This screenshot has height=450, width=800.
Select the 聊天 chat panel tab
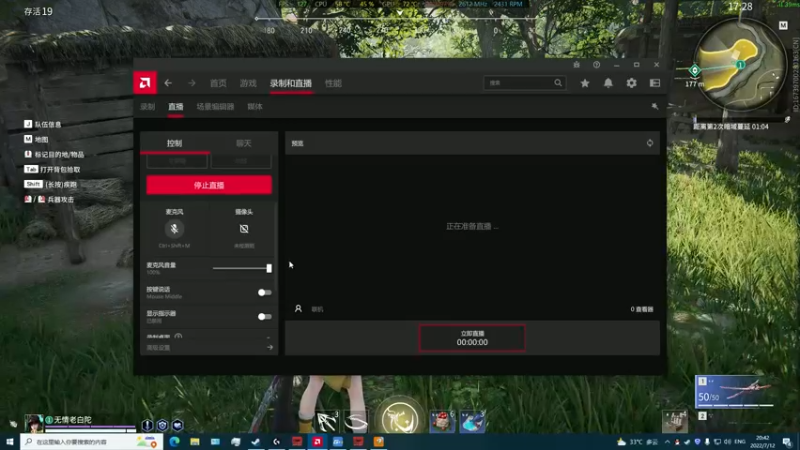(244, 143)
